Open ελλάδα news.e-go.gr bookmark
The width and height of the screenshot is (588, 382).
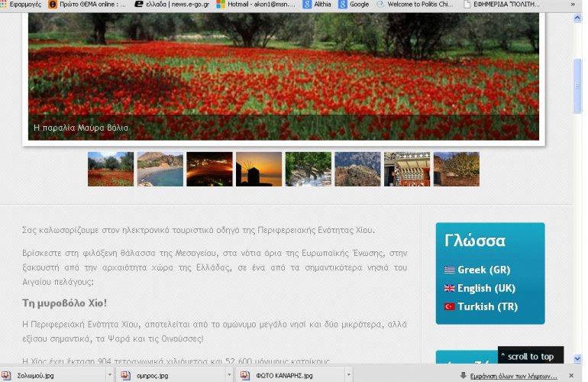(x=173, y=5)
